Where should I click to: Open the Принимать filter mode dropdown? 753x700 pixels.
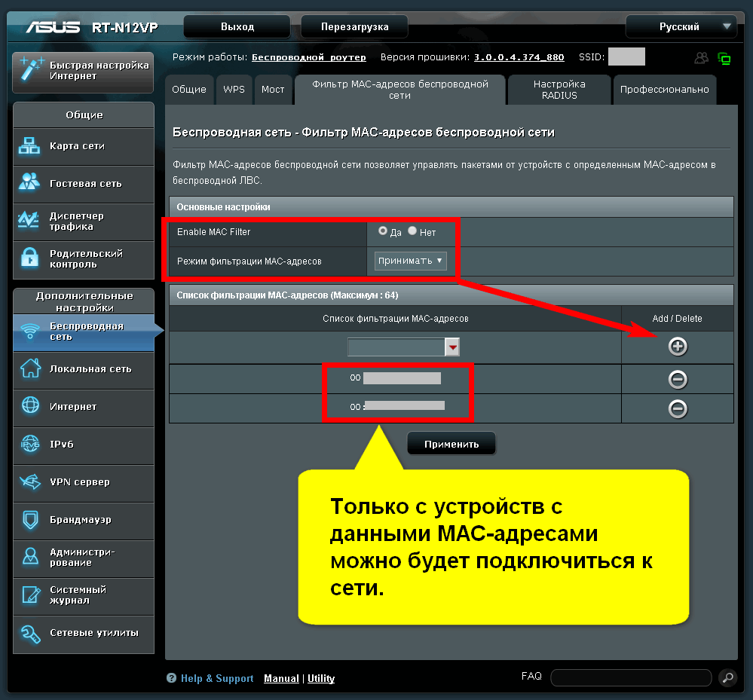click(411, 261)
